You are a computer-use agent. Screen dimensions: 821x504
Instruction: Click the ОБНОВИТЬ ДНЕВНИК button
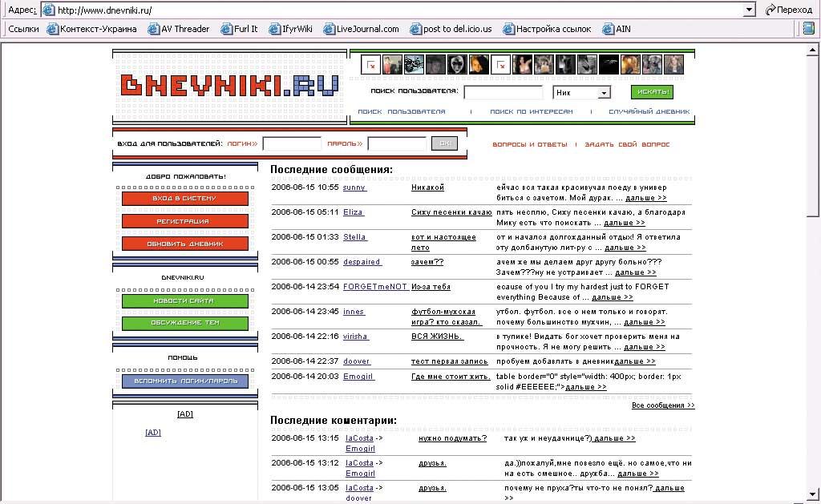(185, 244)
